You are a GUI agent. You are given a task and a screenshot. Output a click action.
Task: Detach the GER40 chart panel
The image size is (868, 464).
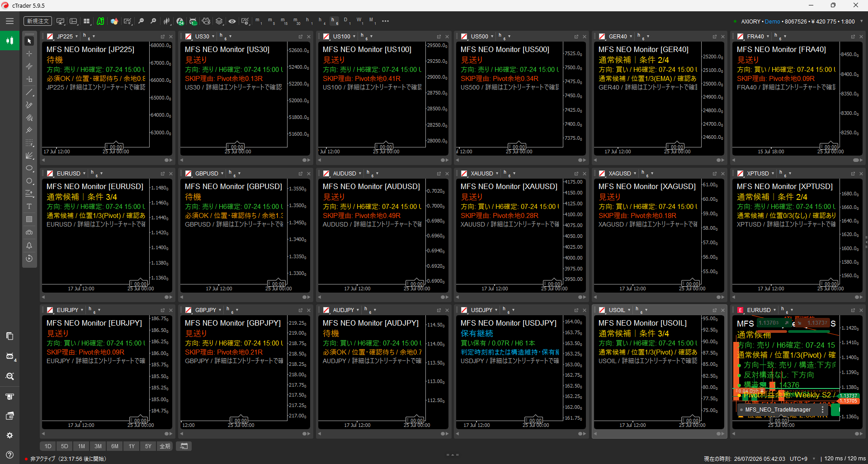[x=714, y=37]
